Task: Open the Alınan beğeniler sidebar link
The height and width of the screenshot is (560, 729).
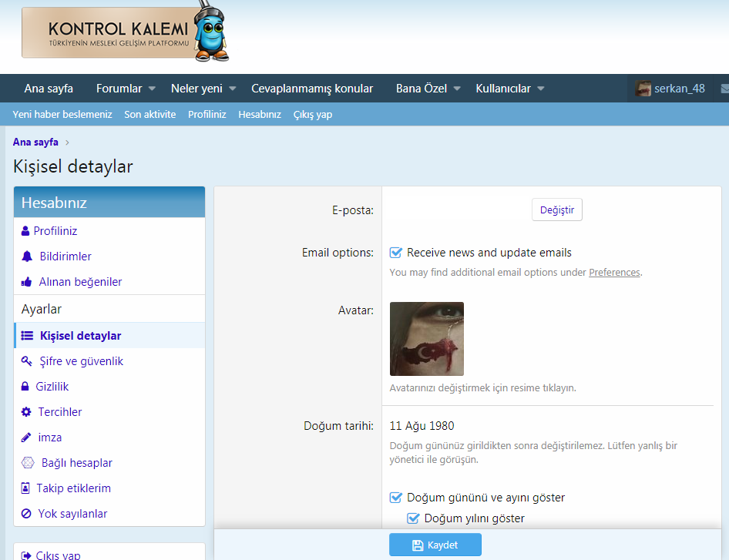Action: (80, 282)
